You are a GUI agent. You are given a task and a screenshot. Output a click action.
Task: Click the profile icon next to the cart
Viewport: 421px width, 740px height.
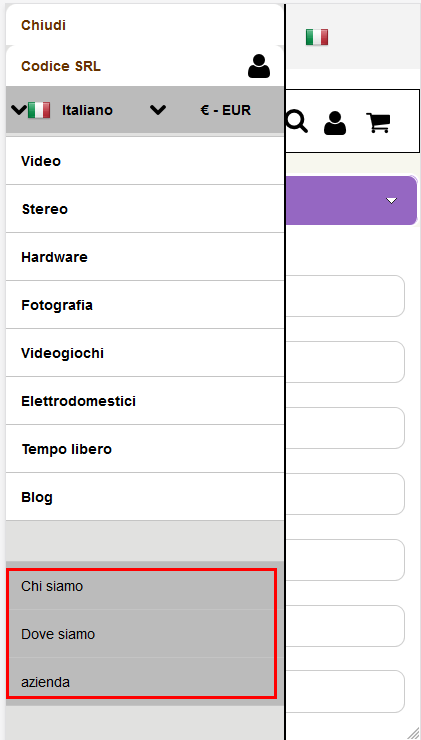335,123
